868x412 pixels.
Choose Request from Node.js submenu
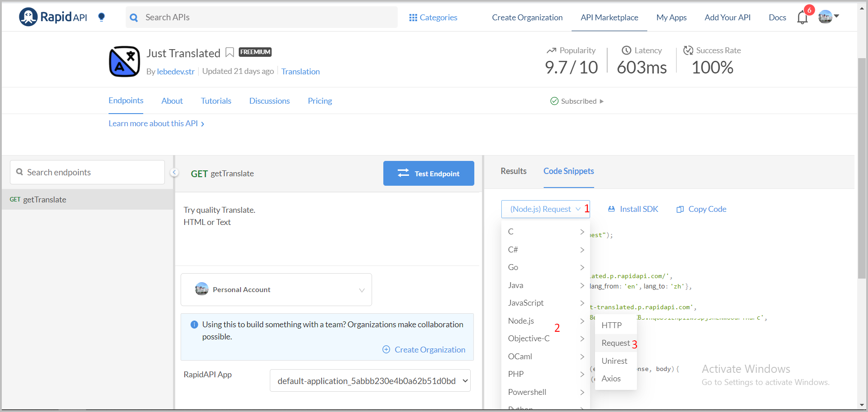click(x=616, y=343)
